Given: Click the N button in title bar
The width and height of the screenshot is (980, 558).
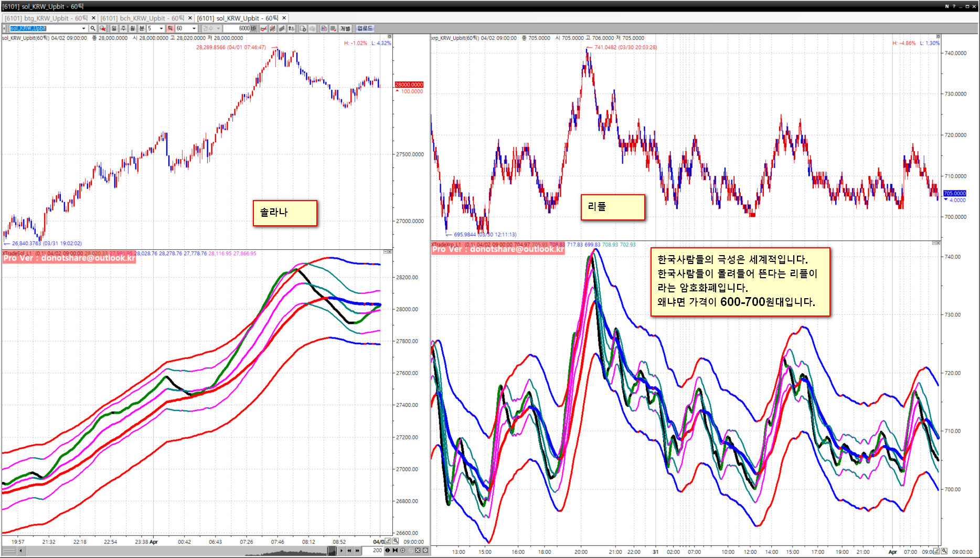Looking at the screenshot, I should 947,6.
